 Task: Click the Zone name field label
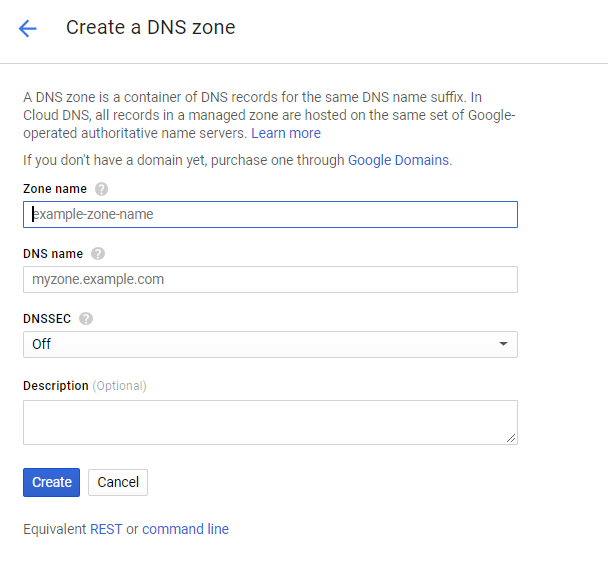click(55, 189)
